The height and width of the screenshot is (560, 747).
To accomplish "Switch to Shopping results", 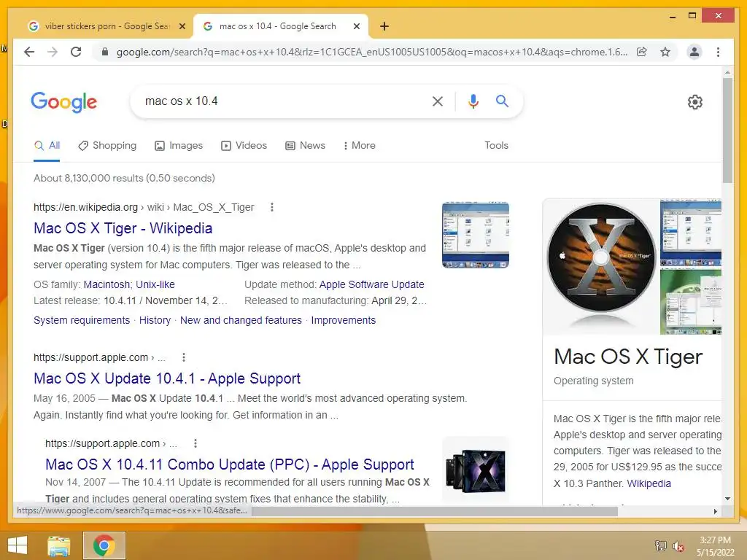I will click(x=107, y=146).
